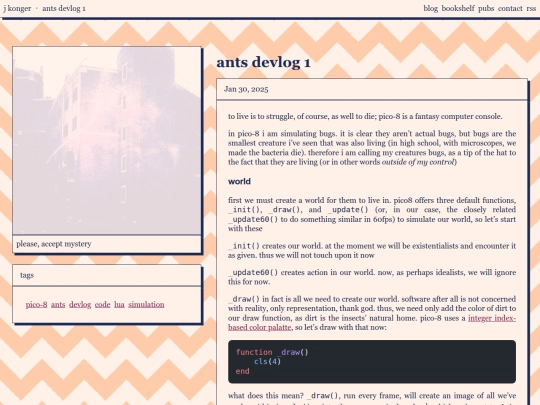
Task: Click the tags panel header
Action: pyautogui.click(x=107, y=275)
